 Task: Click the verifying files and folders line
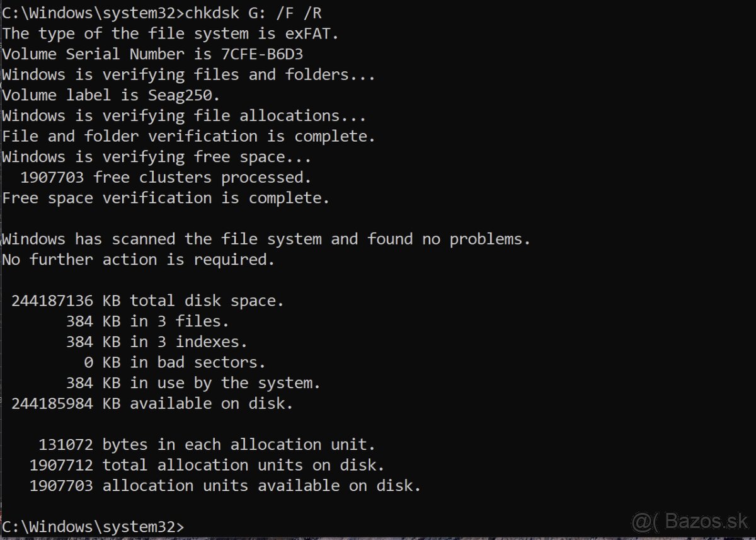(188, 75)
